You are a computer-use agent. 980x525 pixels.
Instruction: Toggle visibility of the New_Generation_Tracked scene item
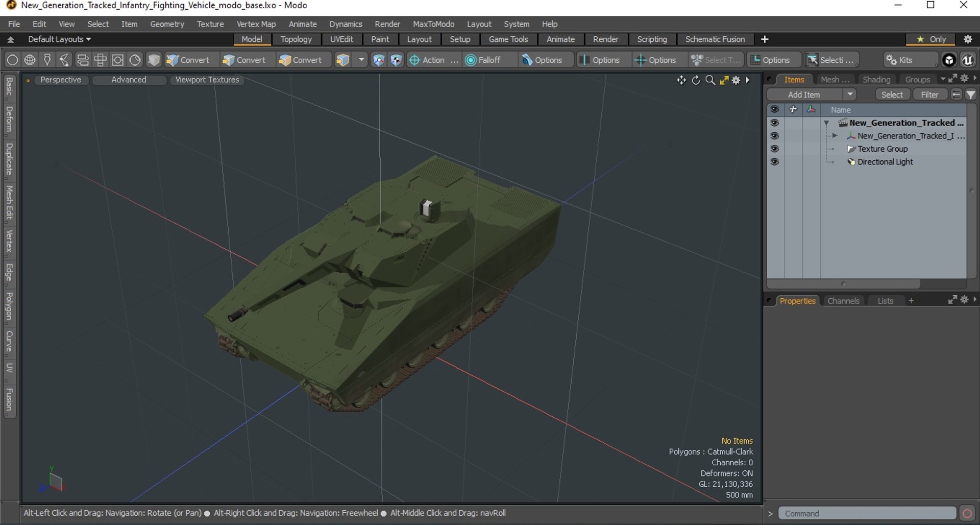pos(774,123)
